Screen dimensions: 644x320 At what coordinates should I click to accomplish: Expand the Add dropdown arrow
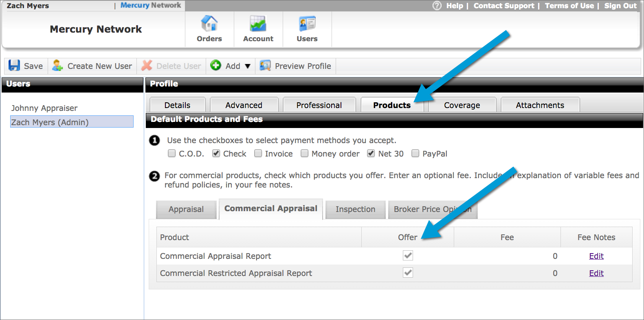click(x=247, y=66)
